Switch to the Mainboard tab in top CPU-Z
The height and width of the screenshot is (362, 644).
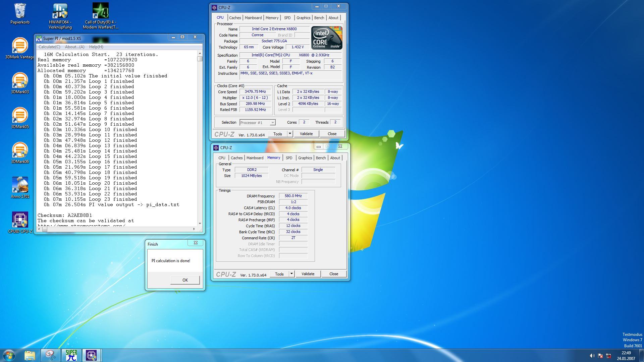pyautogui.click(x=253, y=18)
